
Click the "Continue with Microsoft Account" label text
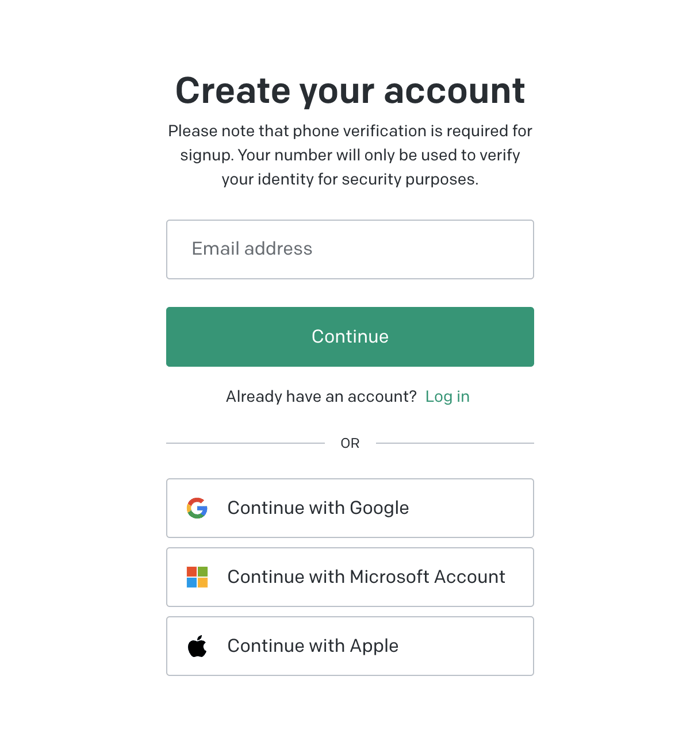(366, 577)
